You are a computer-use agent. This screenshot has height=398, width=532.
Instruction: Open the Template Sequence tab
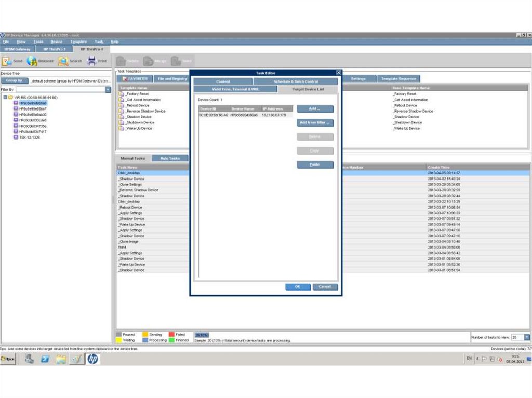tap(398, 79)
